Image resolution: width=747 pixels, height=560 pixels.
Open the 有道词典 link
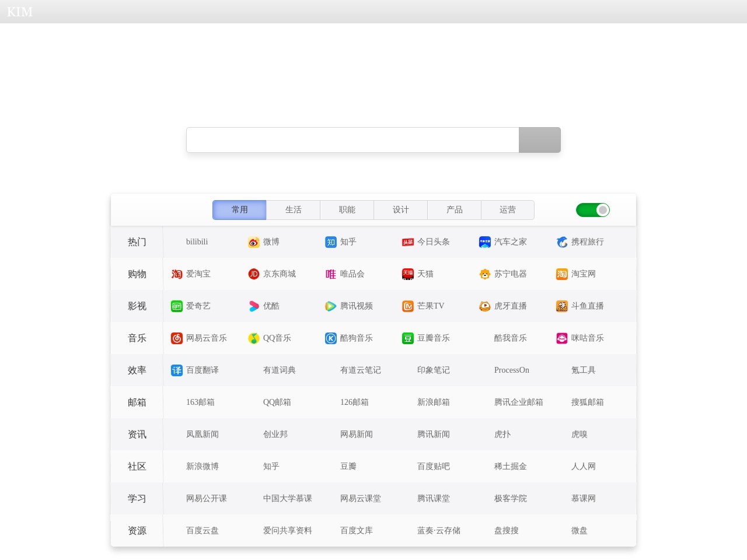tap(280, 370)
